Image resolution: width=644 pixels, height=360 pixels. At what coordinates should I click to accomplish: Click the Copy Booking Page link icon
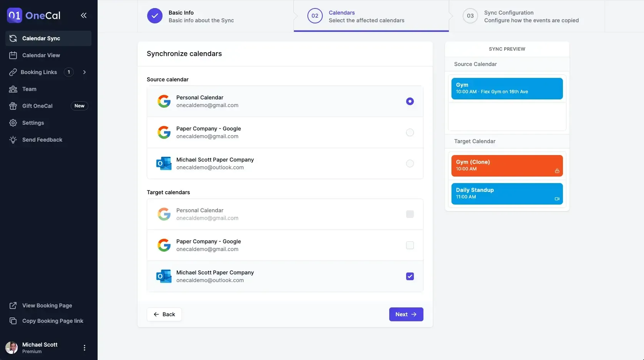point(13,320)
